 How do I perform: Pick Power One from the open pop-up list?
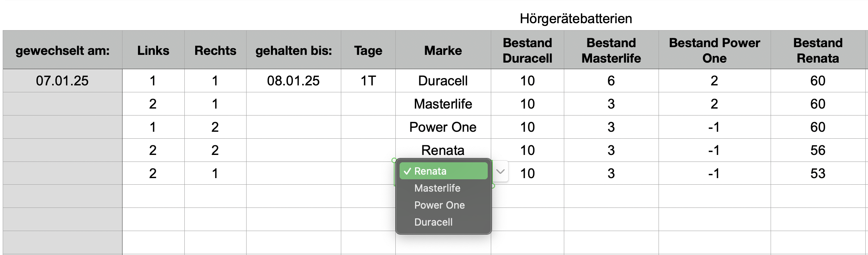click(x=439, y=205)
